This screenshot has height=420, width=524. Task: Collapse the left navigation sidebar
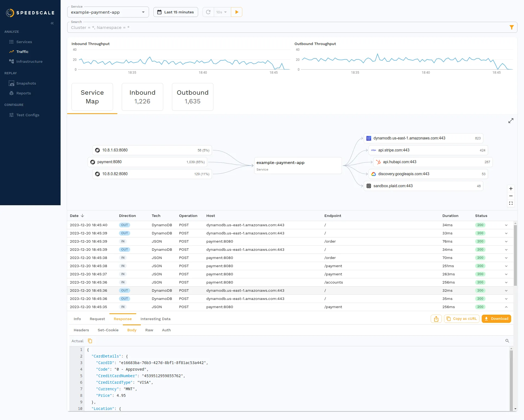click(x=52, y=23)
